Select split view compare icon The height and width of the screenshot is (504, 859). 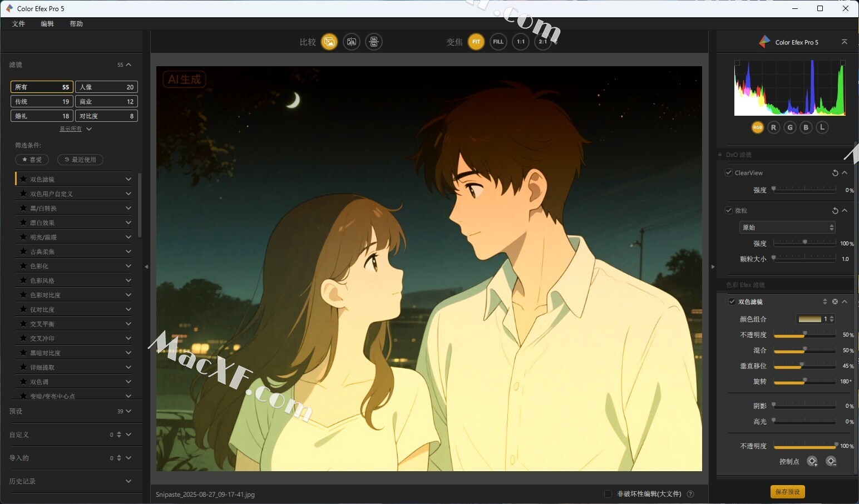tap(352, 42)
